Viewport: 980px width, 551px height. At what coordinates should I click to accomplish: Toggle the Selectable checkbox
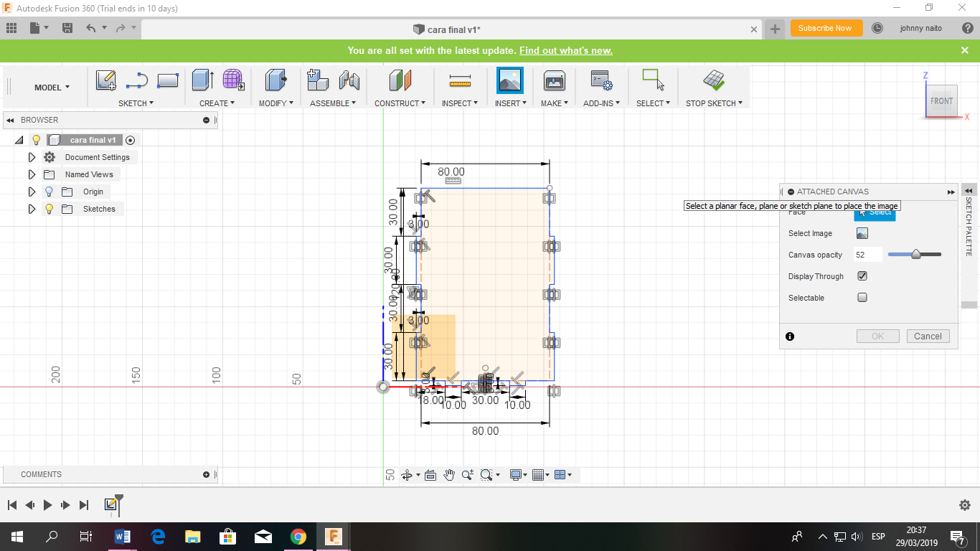coord(862,298)
